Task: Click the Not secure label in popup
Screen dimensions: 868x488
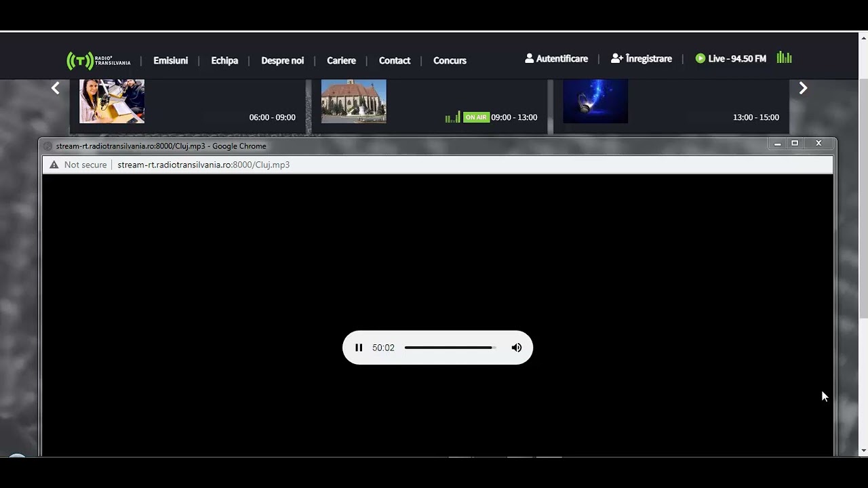Action: coord(85,165)
